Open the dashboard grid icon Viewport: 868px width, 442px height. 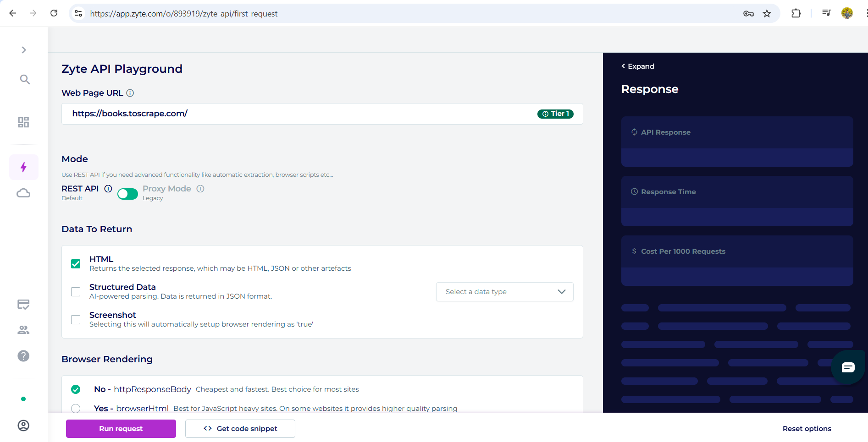pyautogui.click(x=23, y=122)
